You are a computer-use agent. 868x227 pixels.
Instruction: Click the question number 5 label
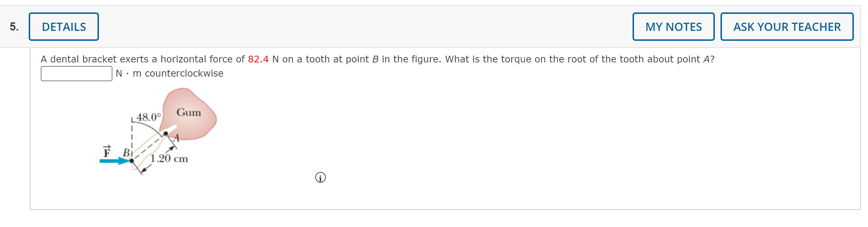click(x=13, y=26)
